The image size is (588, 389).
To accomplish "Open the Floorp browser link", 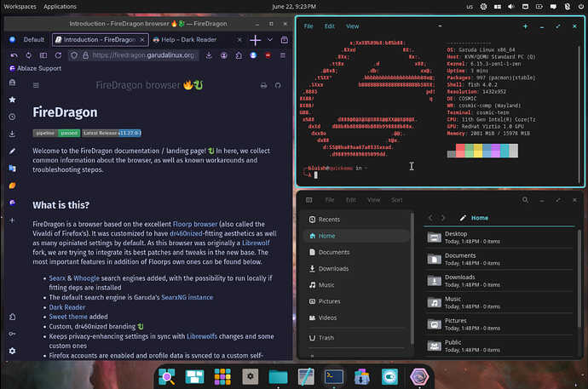I will coord(195,224).
